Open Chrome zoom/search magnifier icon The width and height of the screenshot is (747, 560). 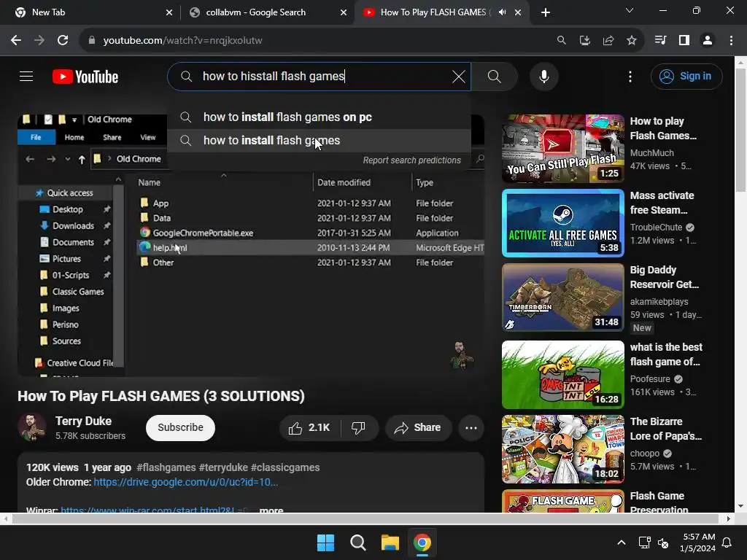pyautogui.click(x=562, y=41)
